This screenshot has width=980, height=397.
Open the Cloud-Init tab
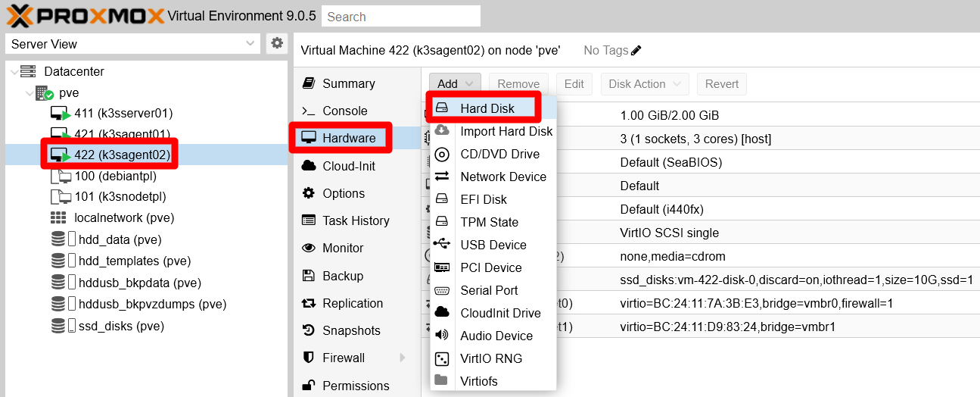click(x=357, y=166)
